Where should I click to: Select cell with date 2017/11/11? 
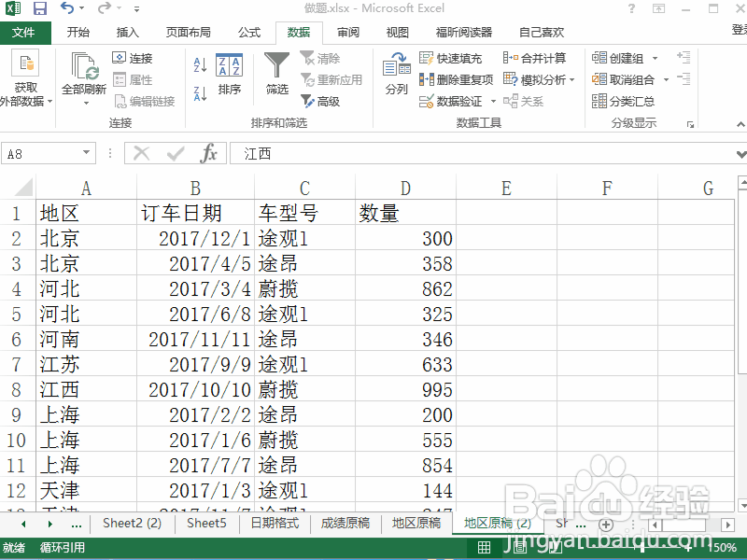[x=195, y=340]
